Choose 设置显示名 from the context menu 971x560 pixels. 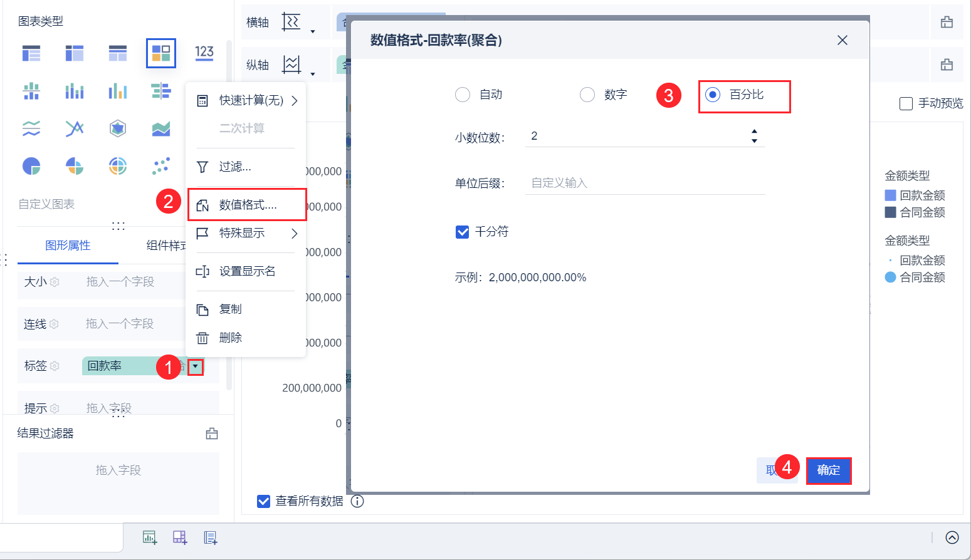click(x=246, y=271)
